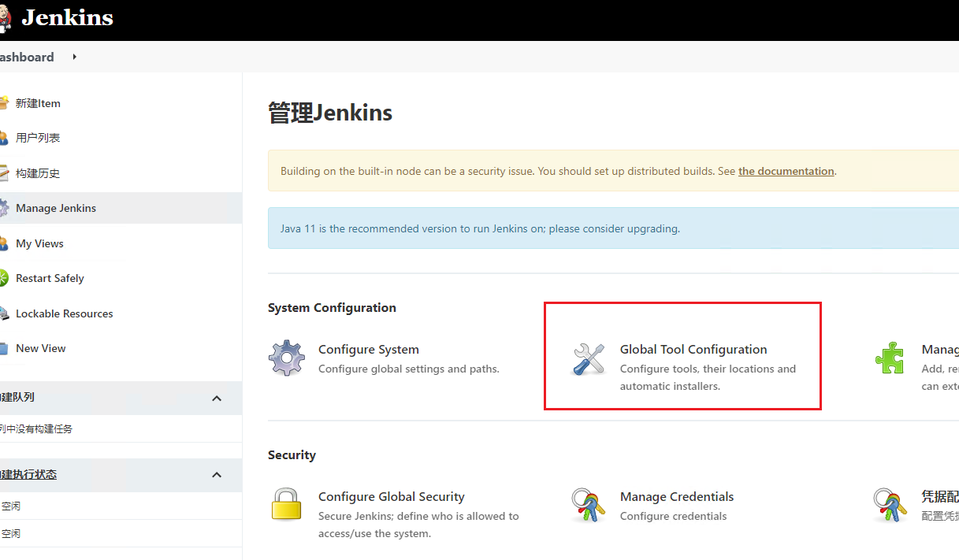Click the Jenkins logo butler icon
Screen dimensions: 959x560
[5, 20]
